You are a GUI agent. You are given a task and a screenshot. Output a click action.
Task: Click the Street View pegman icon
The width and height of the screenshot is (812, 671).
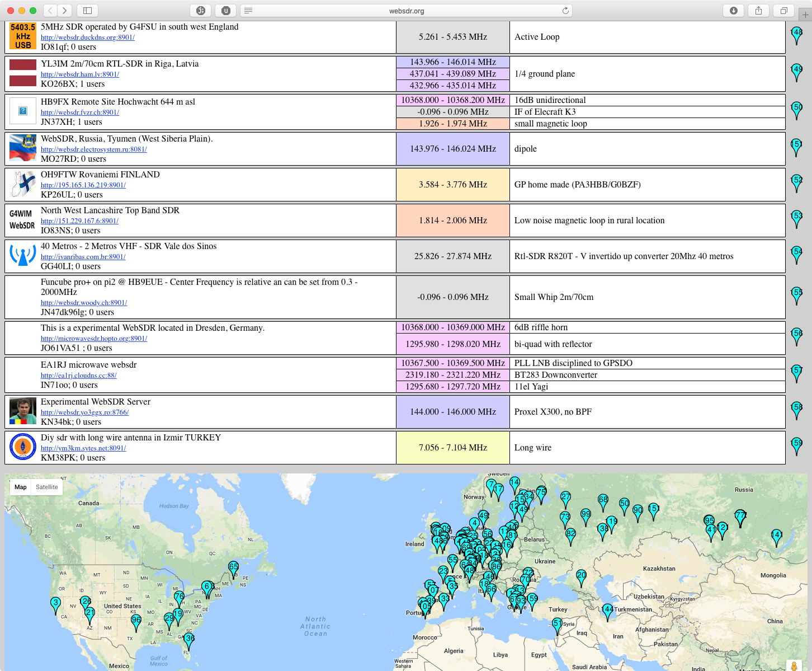coord(794,665)
